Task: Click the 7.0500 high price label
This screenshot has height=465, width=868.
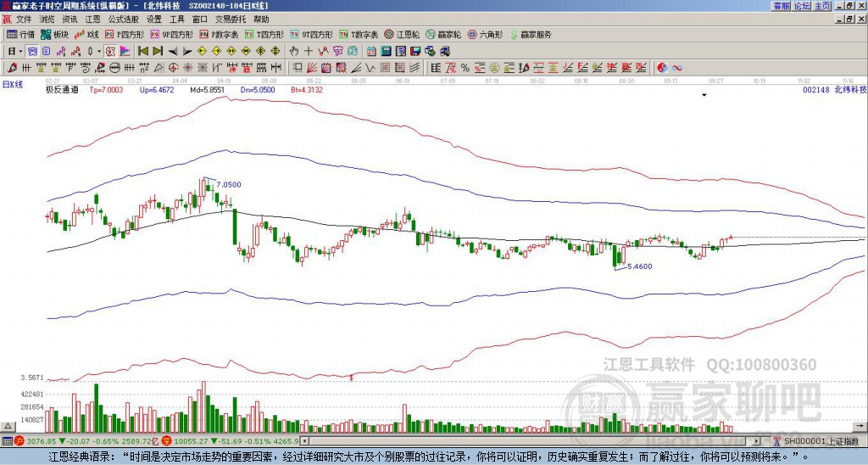Action: pos(229,185)
